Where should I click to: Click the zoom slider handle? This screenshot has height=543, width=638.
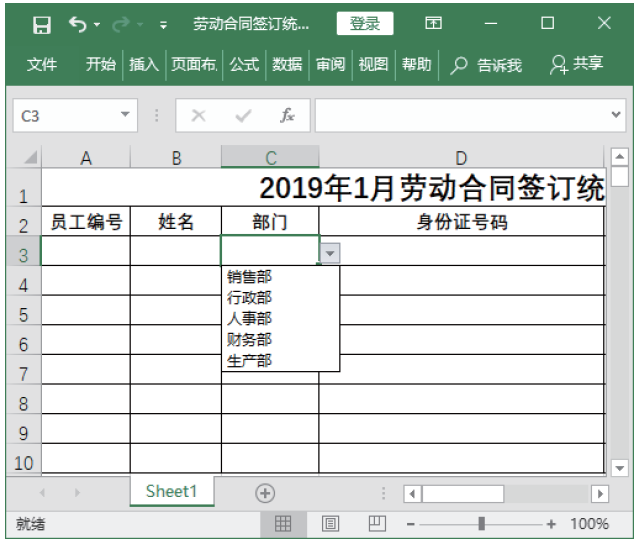click(482, 524)
